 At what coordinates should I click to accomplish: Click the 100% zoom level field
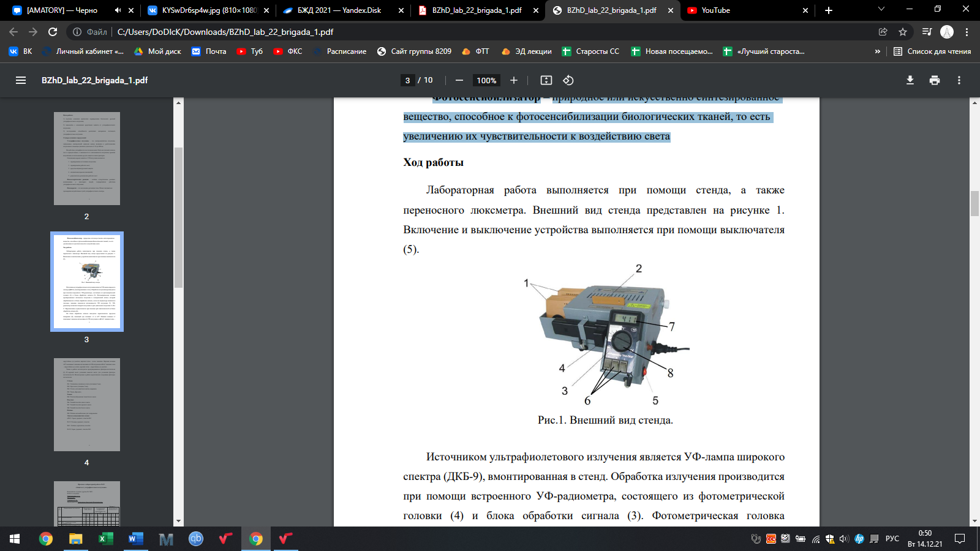[487, 80]
